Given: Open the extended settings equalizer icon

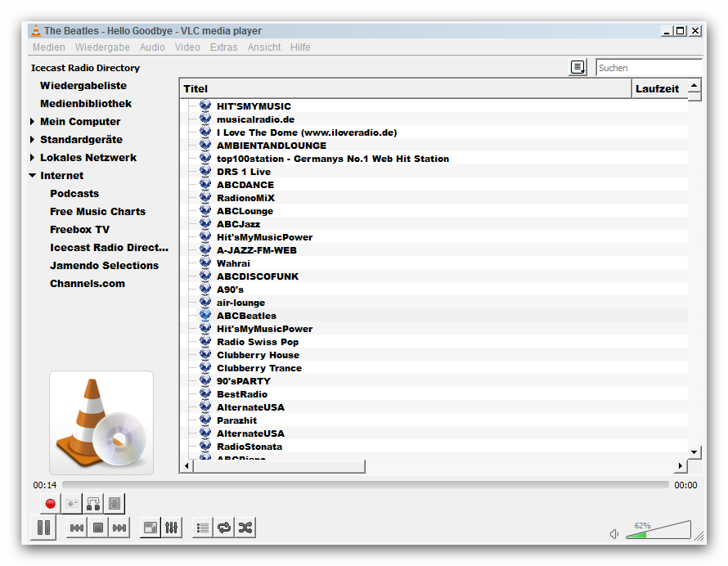Looking at the screenshot, I should [171, 528].
